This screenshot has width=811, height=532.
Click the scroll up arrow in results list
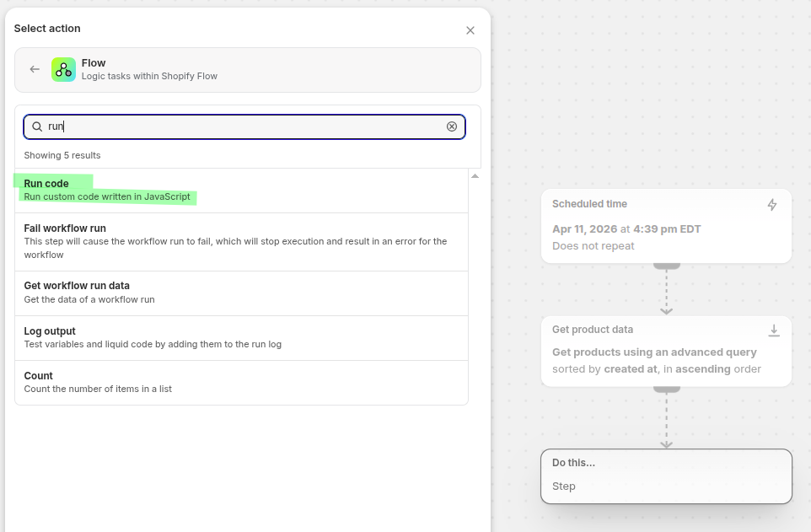(x=475, y=176)
